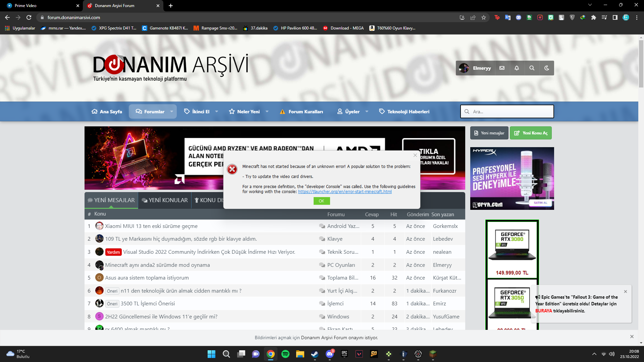644x362 pixels.
Task: Open the Chrome extensions puzzle icon
Action: click(x=593, y=17)
